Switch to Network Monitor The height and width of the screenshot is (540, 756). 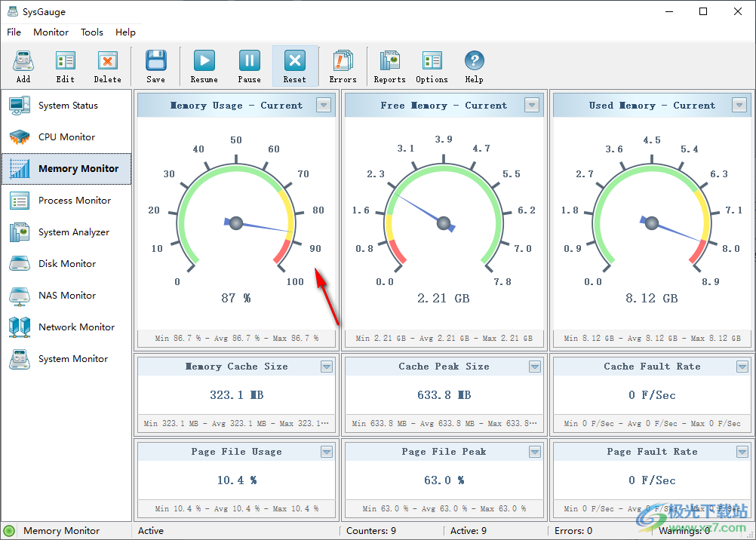[66, 327]
